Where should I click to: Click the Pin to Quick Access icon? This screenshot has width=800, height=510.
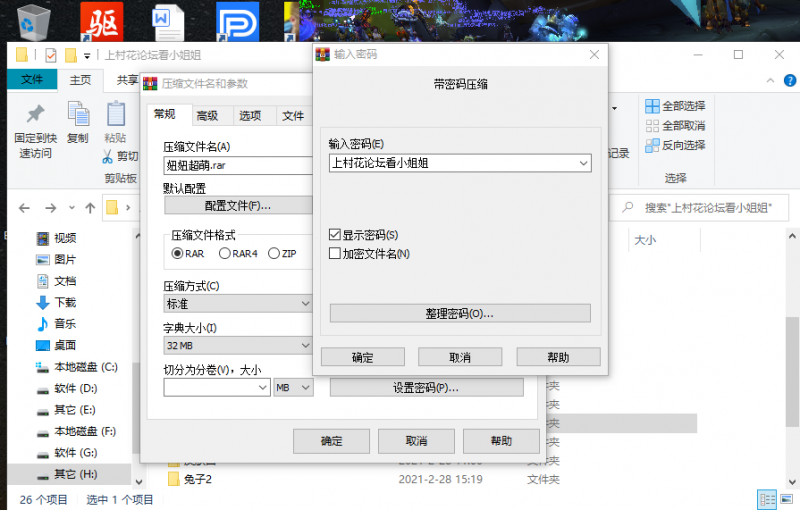point(35,114)
